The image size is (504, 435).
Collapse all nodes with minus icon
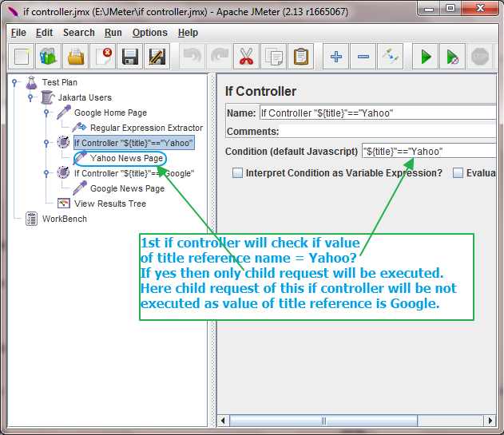[x=363, y=57]
